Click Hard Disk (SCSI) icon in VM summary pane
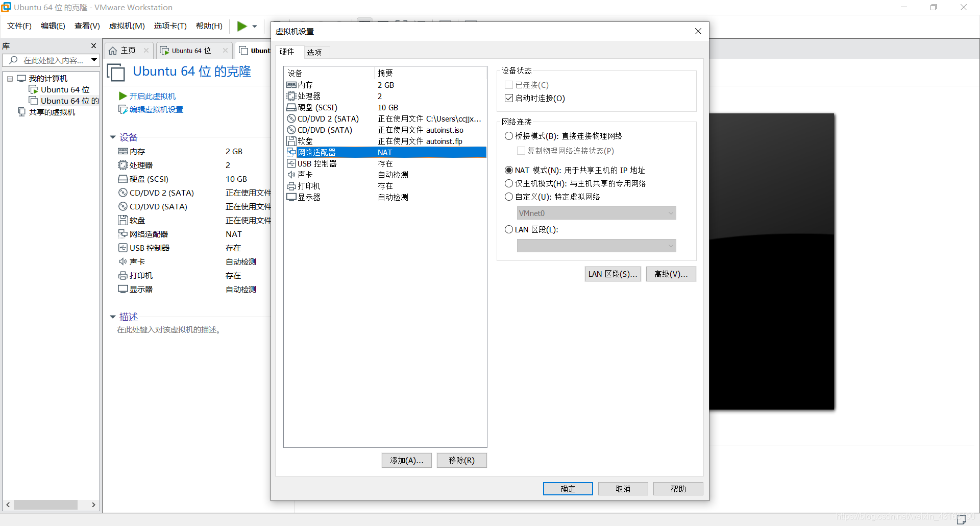Screen dimensions: 980x526 point(122,179)
